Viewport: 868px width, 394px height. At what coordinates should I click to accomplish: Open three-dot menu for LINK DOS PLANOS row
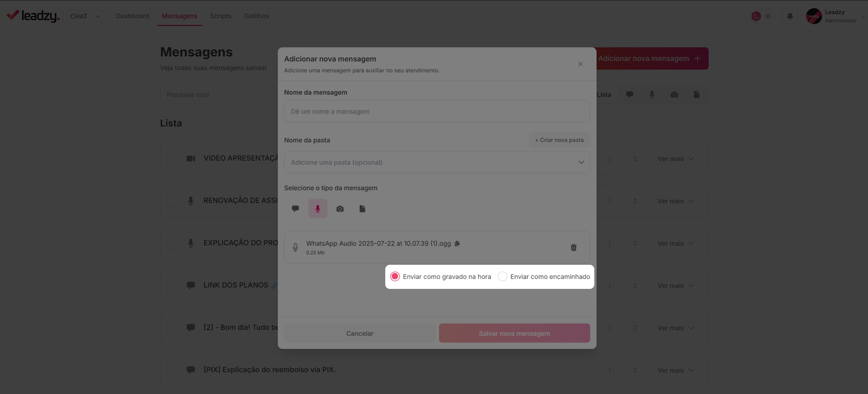click(x=610, y=286)
